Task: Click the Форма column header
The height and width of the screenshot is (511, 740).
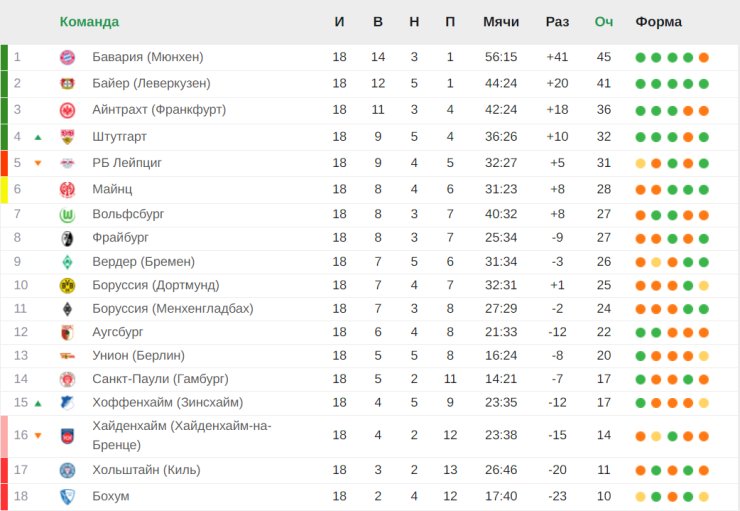Action: pos(658,22)
